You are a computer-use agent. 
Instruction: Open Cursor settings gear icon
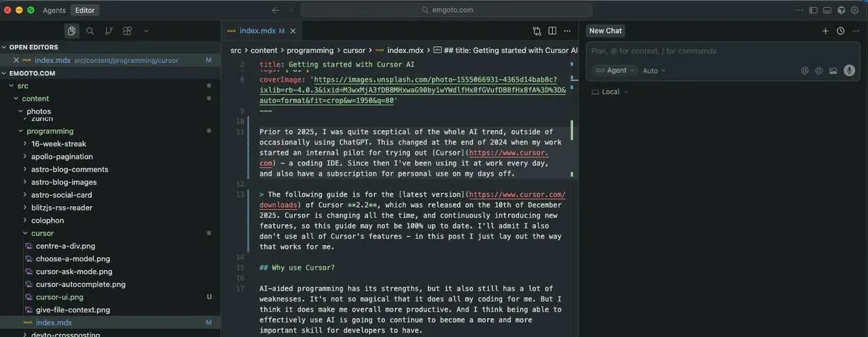click(x=855, y=10)
